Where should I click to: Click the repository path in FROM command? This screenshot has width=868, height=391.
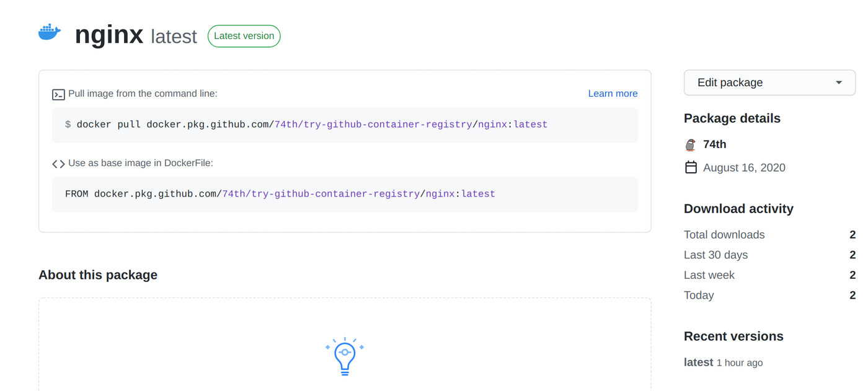pyautogui.click(x=321, y=194)
